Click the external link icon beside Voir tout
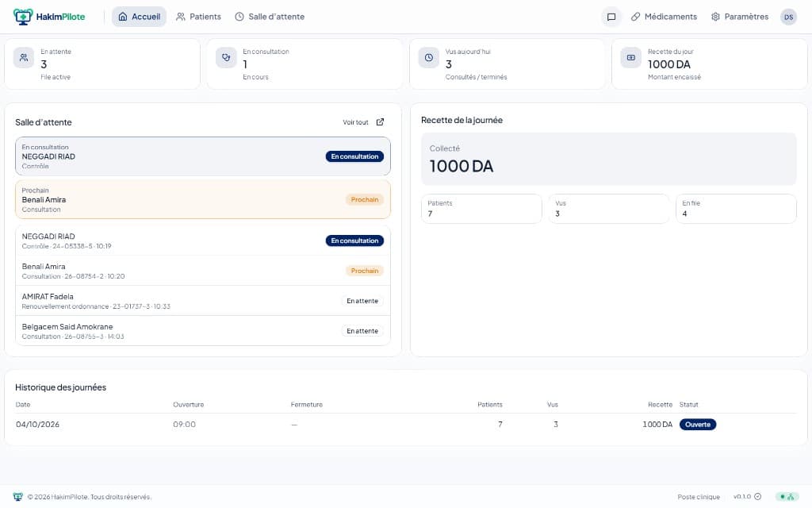The width and height of the screenshot is (812, 508). (380, 121)
